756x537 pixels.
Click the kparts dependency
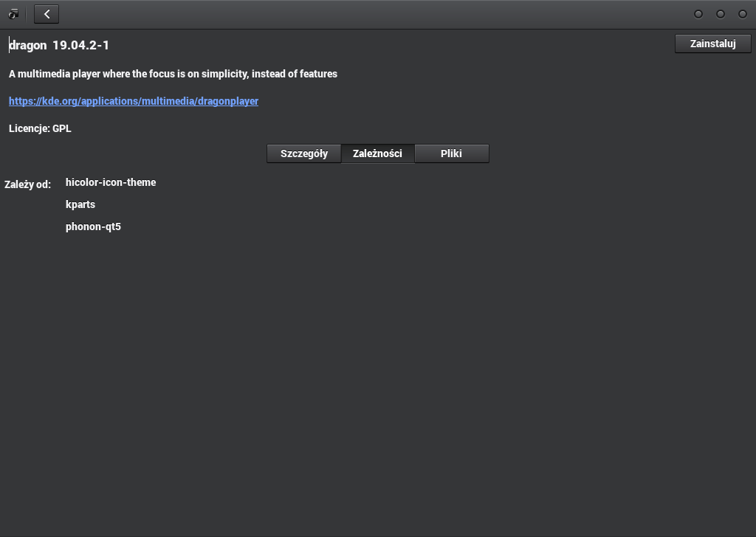80,204
